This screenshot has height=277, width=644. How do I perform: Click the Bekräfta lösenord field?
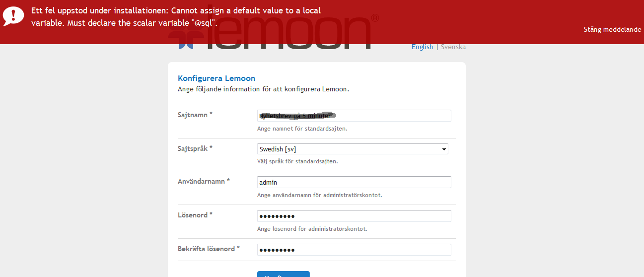coord(354,250)
